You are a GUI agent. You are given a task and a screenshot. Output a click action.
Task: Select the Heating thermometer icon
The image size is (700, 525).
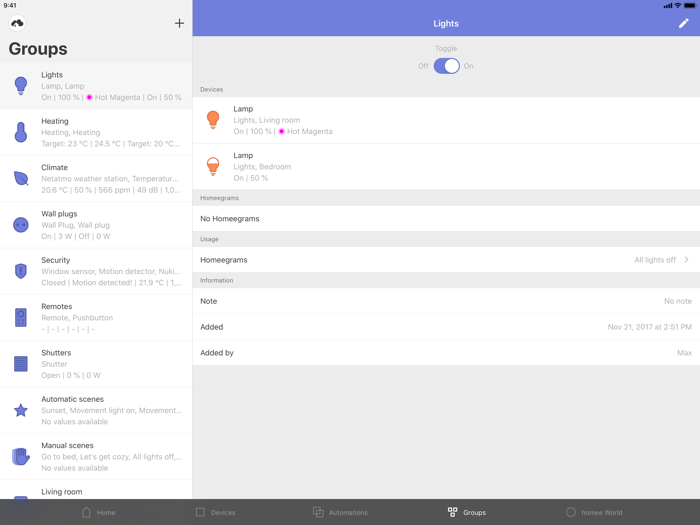(21, 132)
